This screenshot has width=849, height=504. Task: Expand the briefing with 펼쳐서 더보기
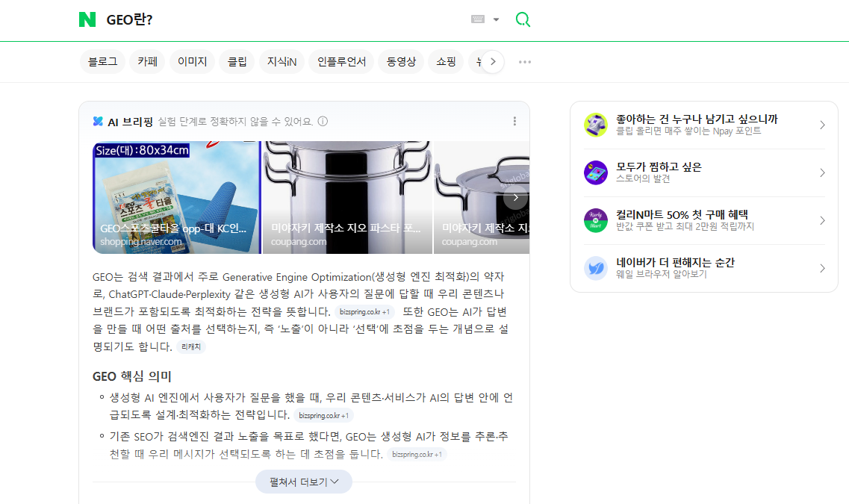304,482
